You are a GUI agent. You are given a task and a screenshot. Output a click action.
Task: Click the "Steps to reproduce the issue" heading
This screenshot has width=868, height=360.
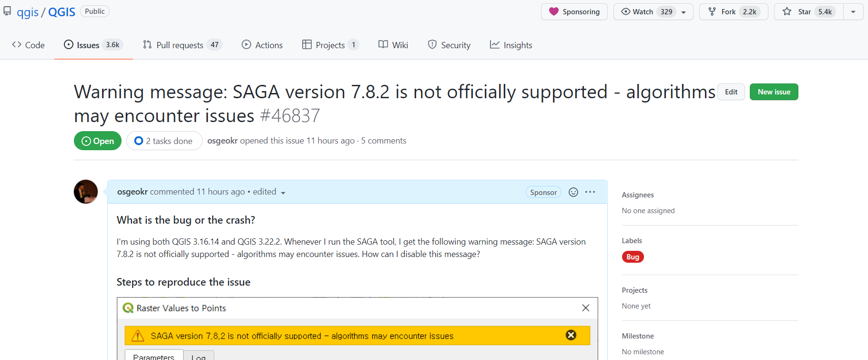pyautogui.click(x=184, y=282)
